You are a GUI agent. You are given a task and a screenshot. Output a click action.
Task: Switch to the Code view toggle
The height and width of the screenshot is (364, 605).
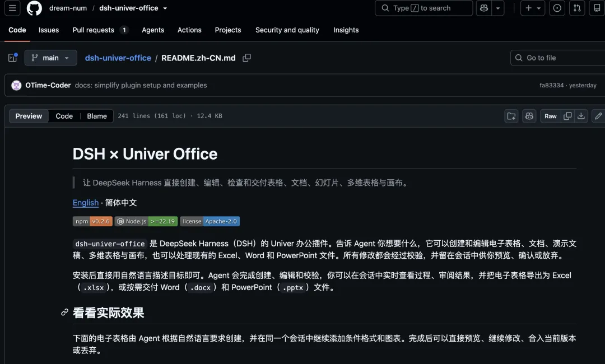[x=64, y=116]
